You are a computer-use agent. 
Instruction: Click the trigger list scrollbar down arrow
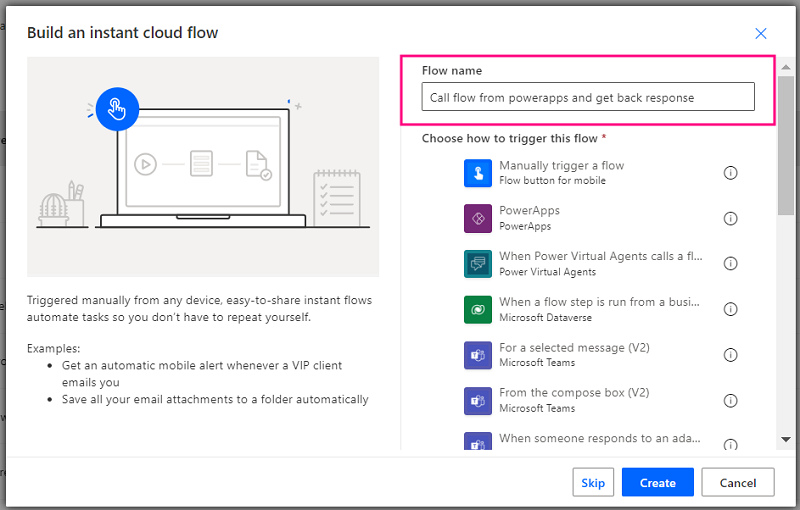point(786,439)
